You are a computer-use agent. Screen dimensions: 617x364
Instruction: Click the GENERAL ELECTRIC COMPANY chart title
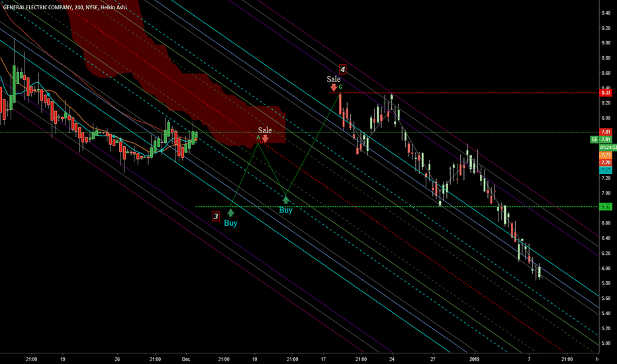[x=65, y=7]
